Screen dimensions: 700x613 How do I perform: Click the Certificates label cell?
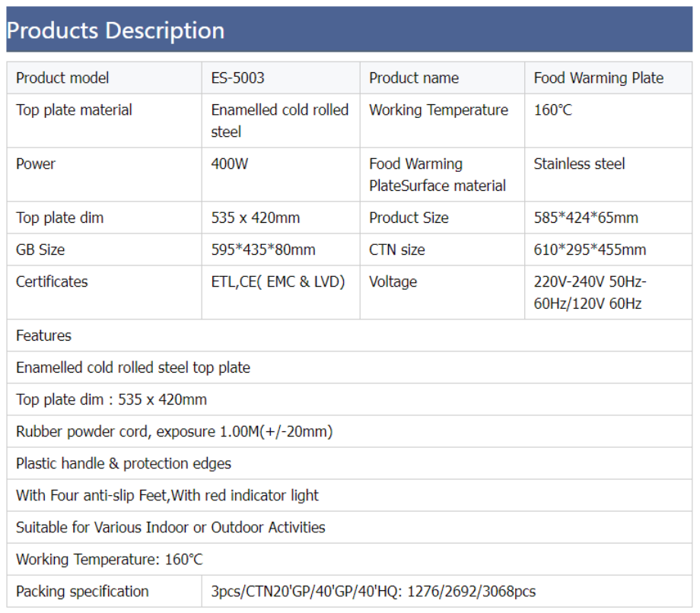[x=52, y=282]
